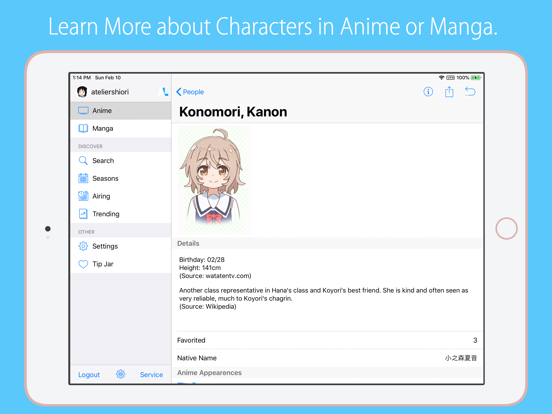
Task: Click the Manga book icon
Action: coord(83,128)
